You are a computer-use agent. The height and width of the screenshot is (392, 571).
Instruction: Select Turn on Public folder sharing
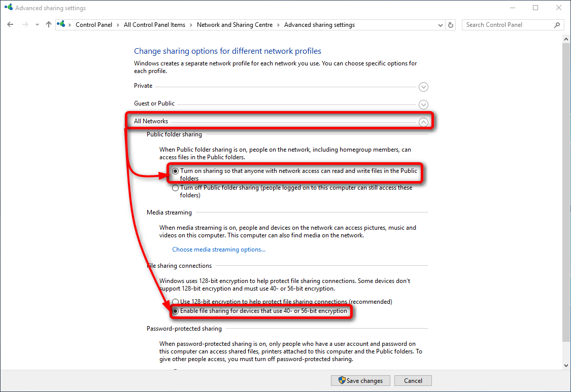tap(175, 171)
